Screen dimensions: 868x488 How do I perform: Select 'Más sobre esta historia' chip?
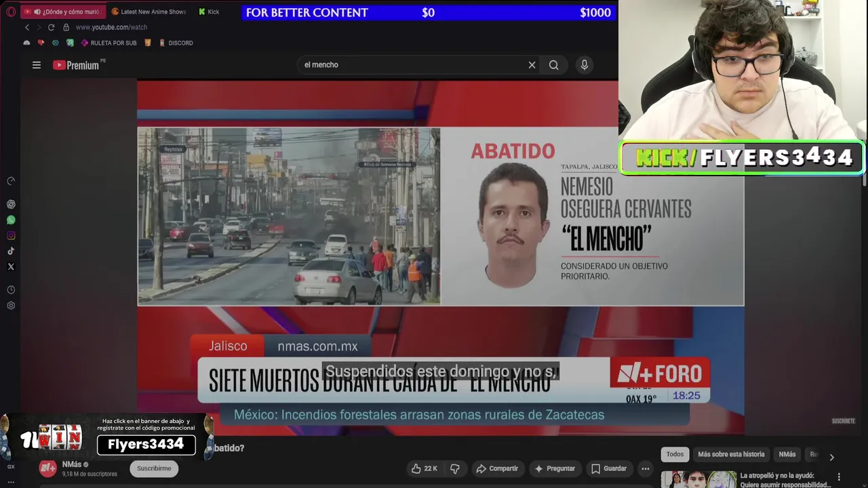point(731,454)
